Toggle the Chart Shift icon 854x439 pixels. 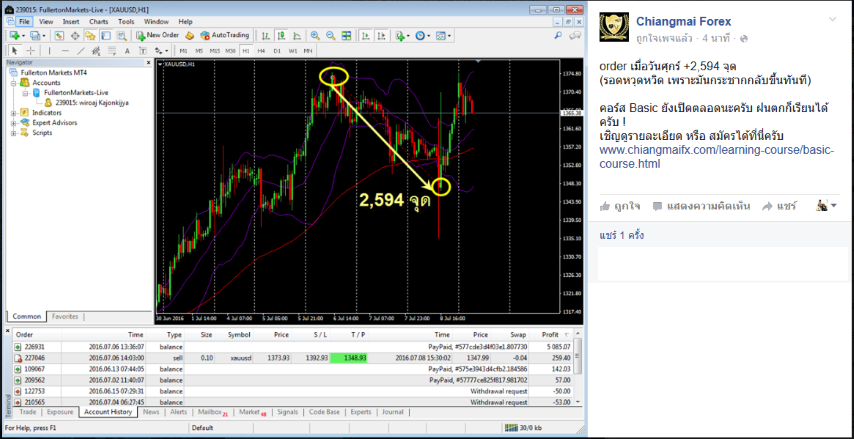(x=381, y=35)
